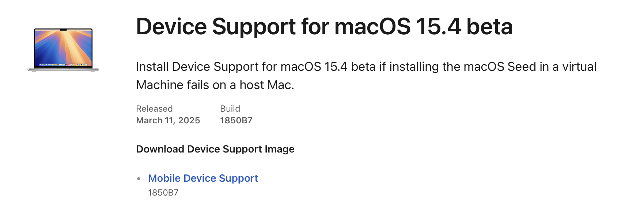Screen dimensions: 644x216
Task: Click the description line starting "Install Device Support"
Action: [366, 67]
